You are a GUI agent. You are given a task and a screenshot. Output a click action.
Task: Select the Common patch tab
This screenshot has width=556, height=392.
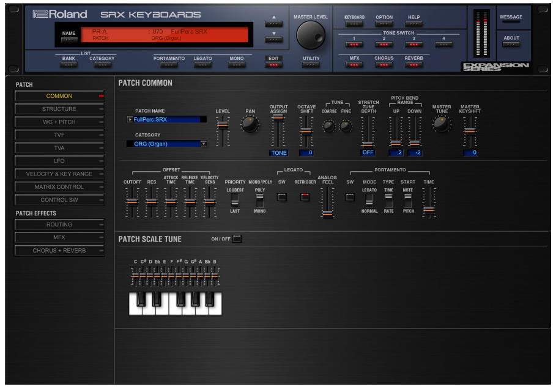(x=59, y=96)
